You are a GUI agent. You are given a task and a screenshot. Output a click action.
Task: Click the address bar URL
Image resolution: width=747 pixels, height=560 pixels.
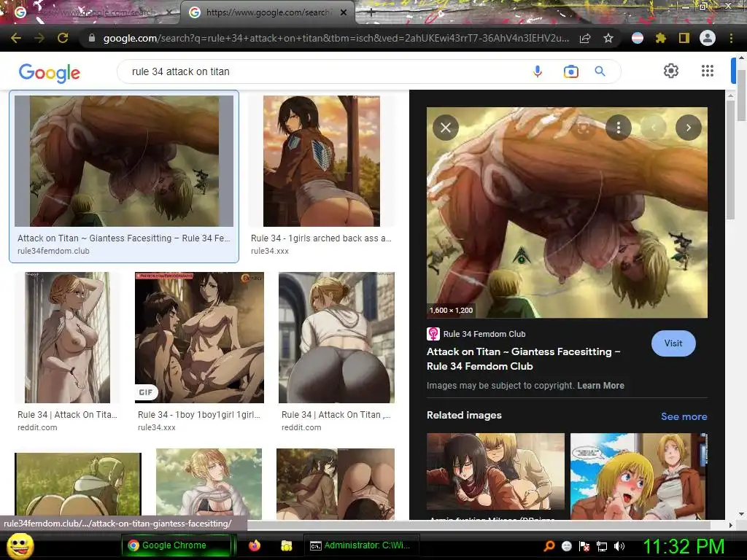[336, 38]
